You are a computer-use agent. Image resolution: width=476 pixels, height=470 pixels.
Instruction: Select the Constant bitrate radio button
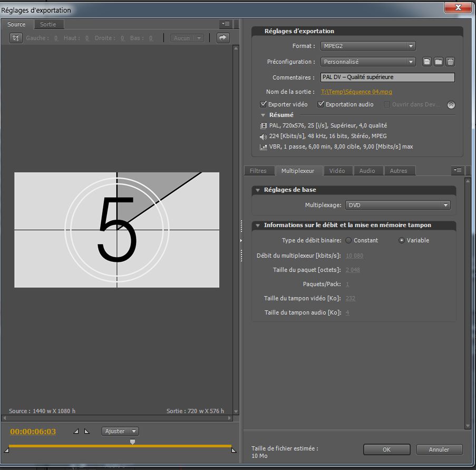click(348, 240)
